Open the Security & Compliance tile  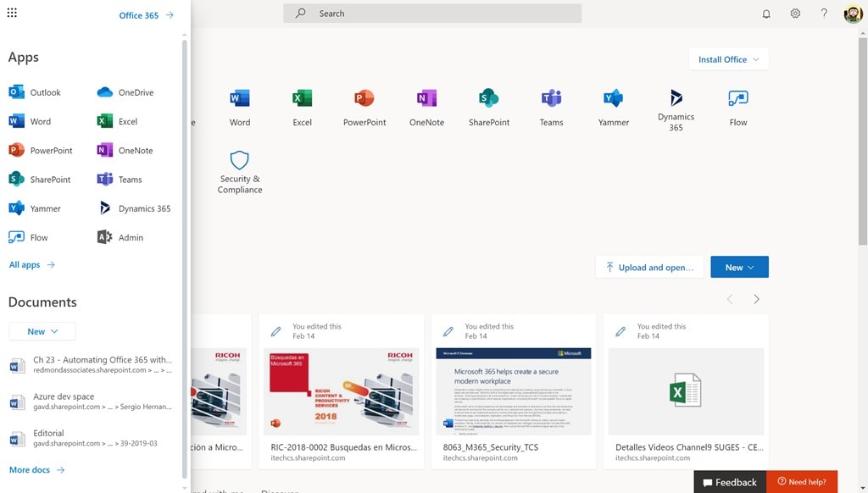(240, 172)
